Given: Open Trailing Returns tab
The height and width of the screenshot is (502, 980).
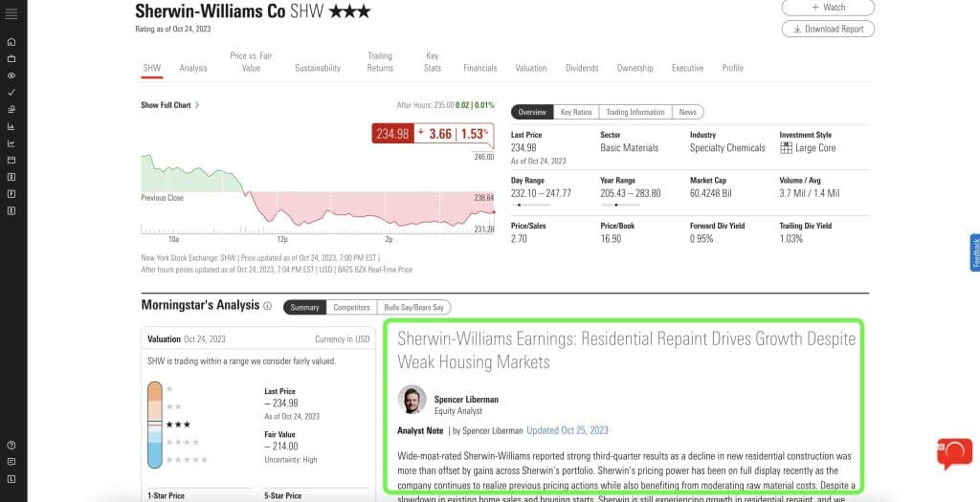Looking at the screenshot, I should (380, 62).
